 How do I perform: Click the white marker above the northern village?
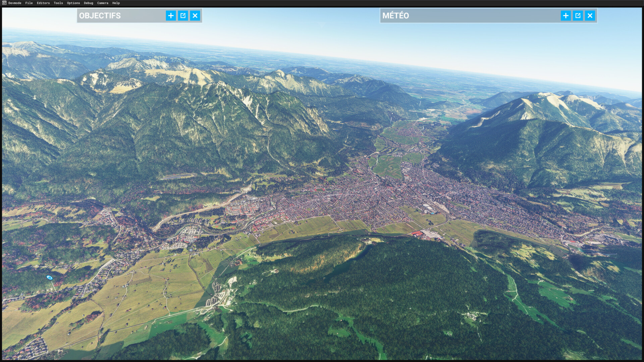pyautogui.click(x=392, y=114)
